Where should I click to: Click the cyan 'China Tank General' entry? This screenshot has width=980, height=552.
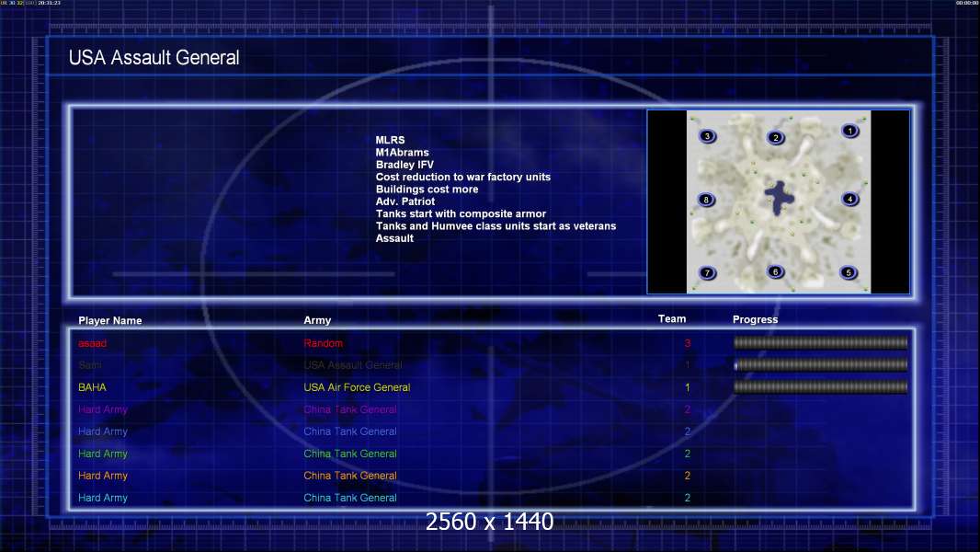click(x=350, y=498)
